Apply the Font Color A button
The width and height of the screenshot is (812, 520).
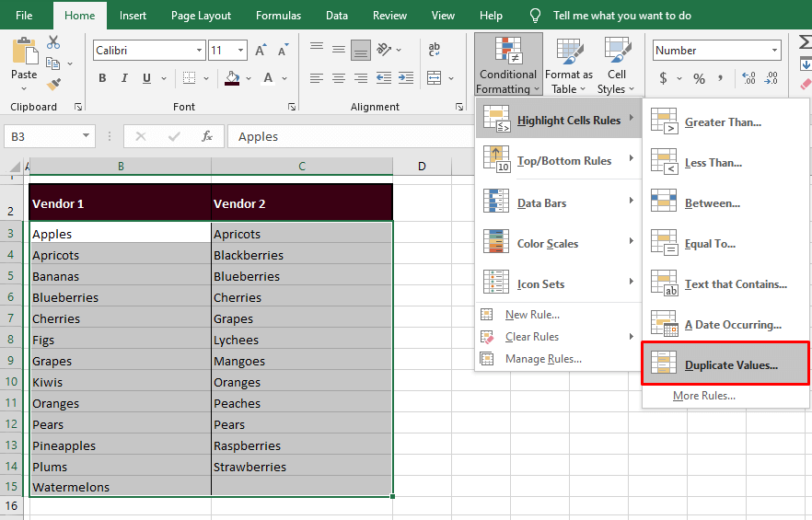point(268,78)
